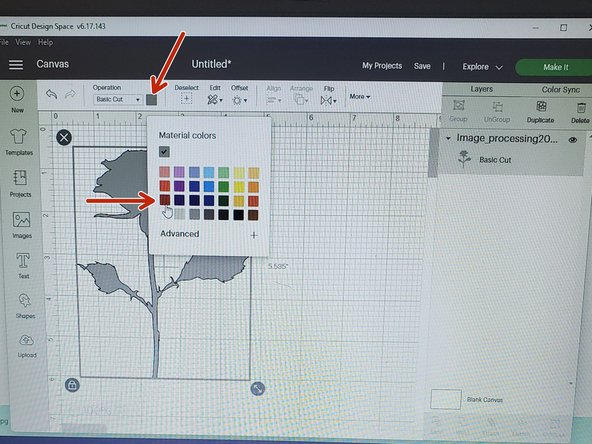Viewport: 592px width, 444px height.
Task: Click the Redo arrow
Action: (x=70, y=94)
